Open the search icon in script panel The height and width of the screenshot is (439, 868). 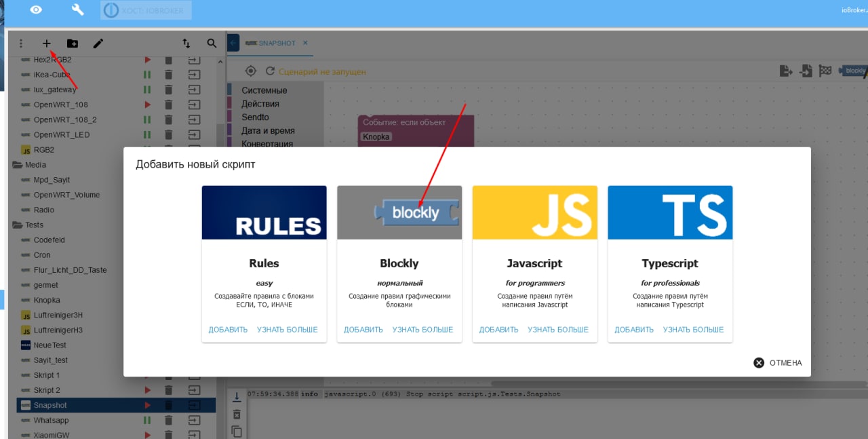point(212,43)
